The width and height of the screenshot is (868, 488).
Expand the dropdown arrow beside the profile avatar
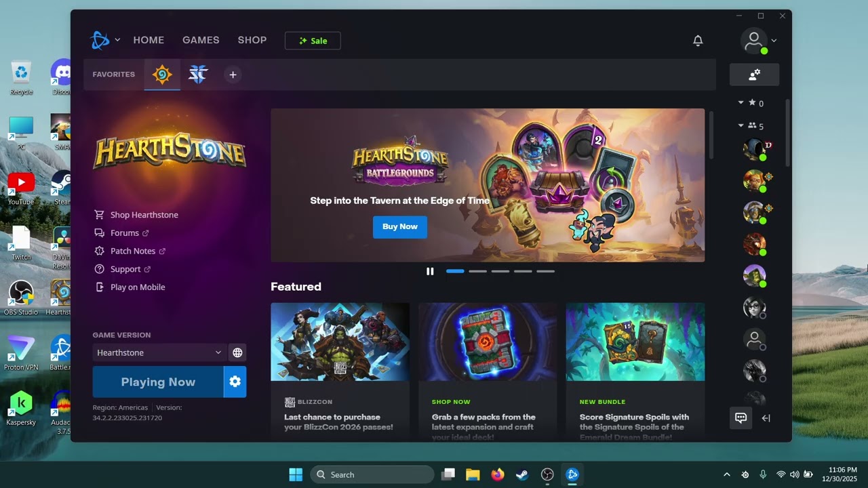pos(774,41)
